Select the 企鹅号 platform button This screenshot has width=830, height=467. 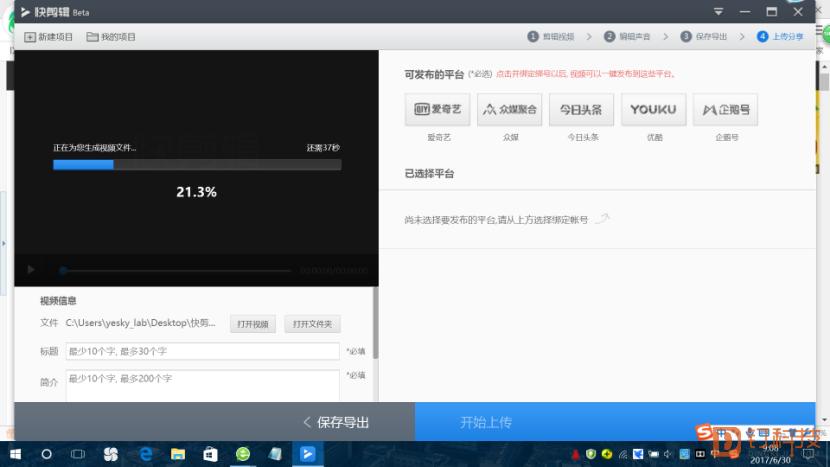point(725,110)
